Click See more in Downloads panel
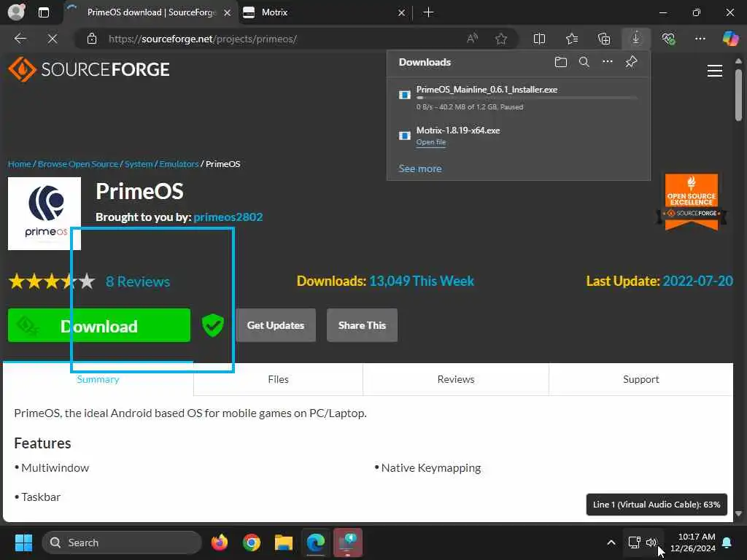This screenshot has height=560, width=747. point(420,168)
